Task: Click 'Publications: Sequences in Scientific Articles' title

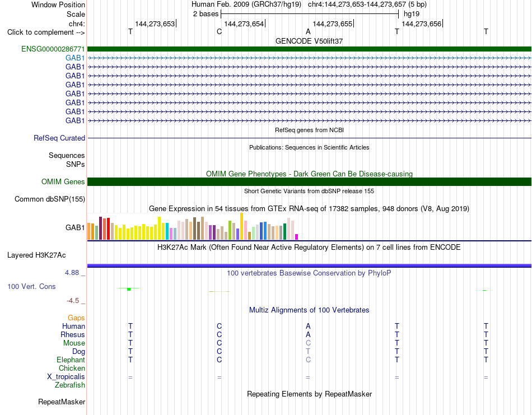Action: pos(309,147)
